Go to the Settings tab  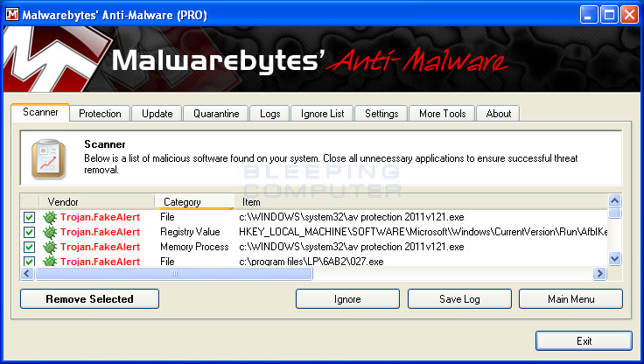point(381,114)
